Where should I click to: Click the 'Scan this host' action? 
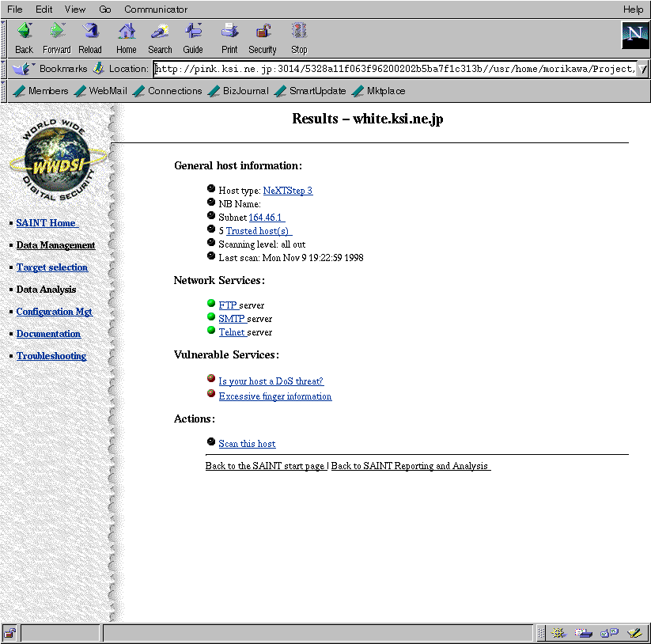pos(247,444)
